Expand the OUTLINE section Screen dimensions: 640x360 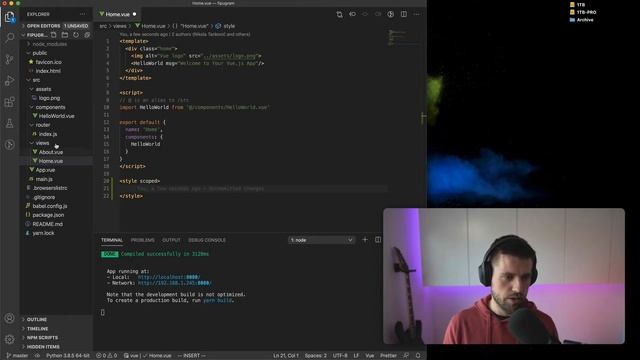click(x=57, y=319)
